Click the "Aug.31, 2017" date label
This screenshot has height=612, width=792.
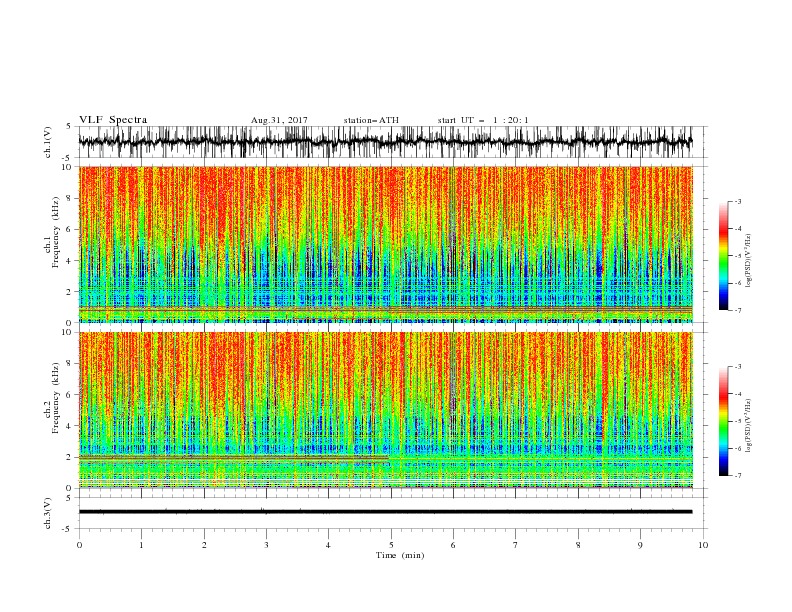[279, 120]
